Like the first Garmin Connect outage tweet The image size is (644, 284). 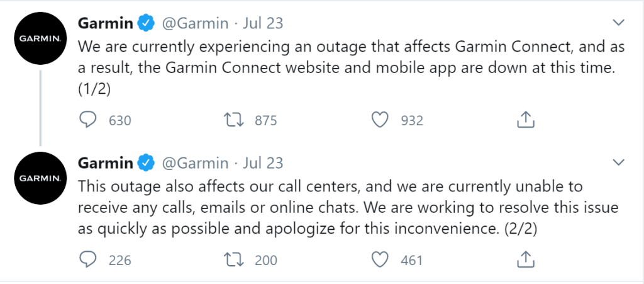[380, 120]
